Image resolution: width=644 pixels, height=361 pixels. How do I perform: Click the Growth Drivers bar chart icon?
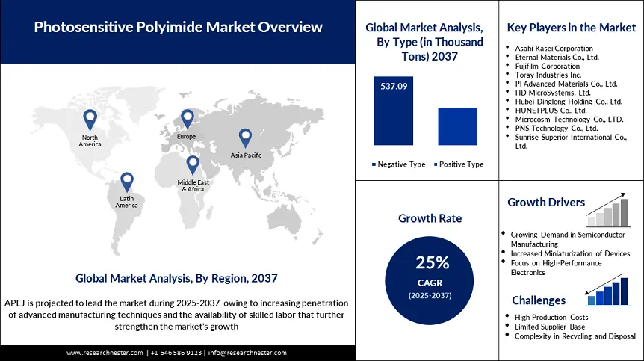[607, 212]
